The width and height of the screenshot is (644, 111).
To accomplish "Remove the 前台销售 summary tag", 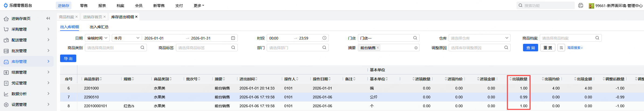I will (x=378, y=48).
